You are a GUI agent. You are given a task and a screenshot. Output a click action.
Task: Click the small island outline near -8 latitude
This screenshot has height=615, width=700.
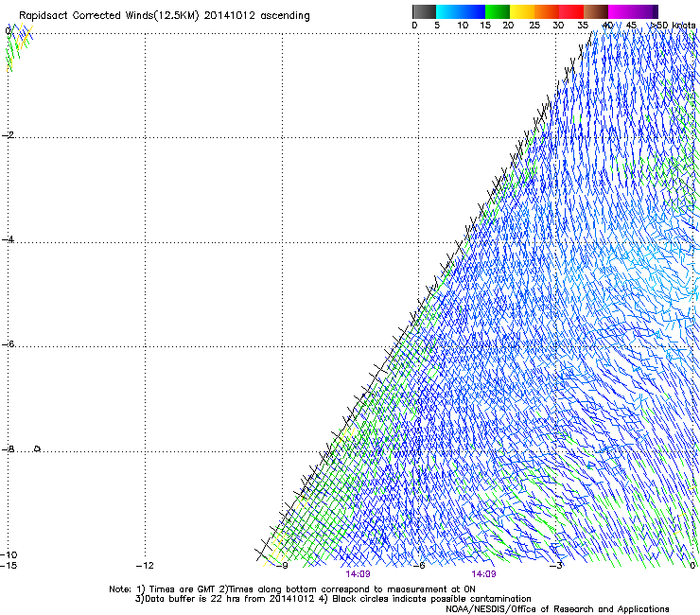tap(38, 448)
